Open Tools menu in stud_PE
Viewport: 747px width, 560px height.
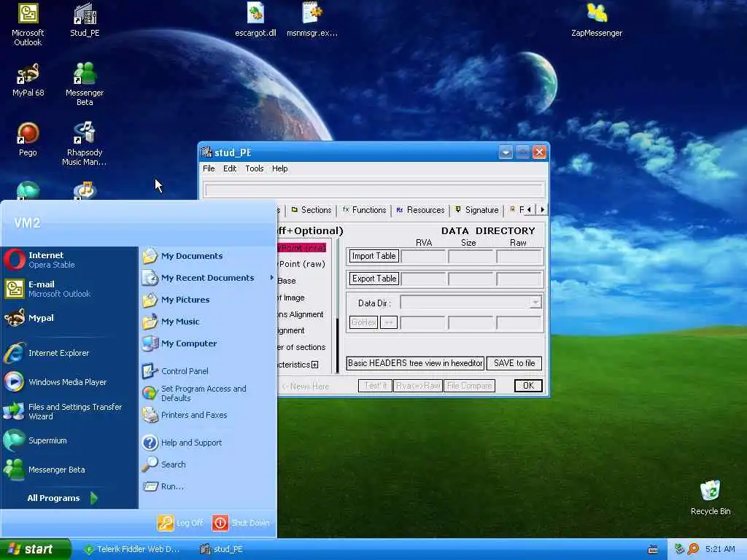[x=255, y=168]
